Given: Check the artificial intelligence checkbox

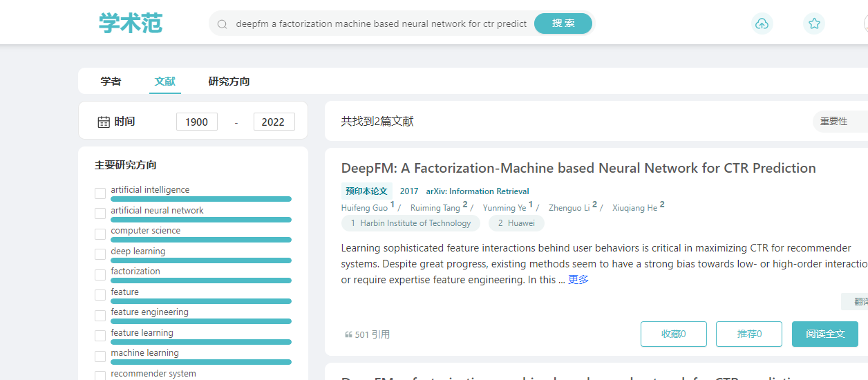Looking at the screenshot, I should coord(100,193).
